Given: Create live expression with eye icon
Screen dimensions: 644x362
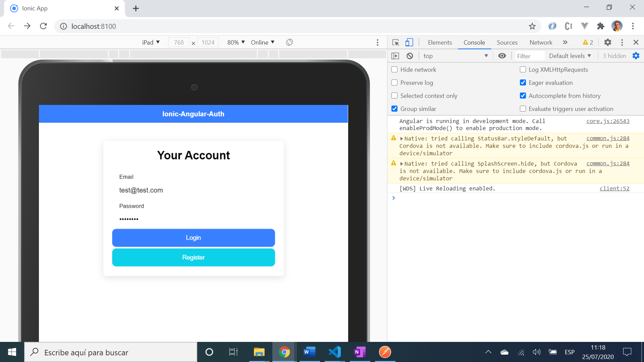Looking at the screenshot, I should pyautogui.click(x=502, y=56).
